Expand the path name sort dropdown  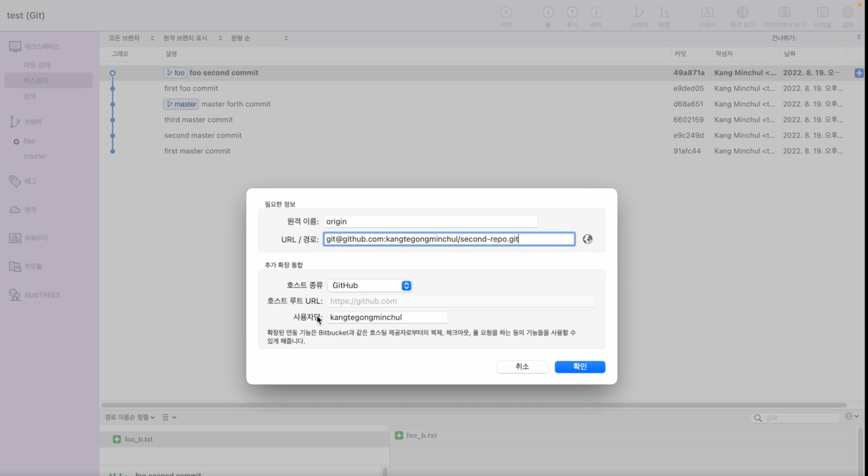pos(129,417)
